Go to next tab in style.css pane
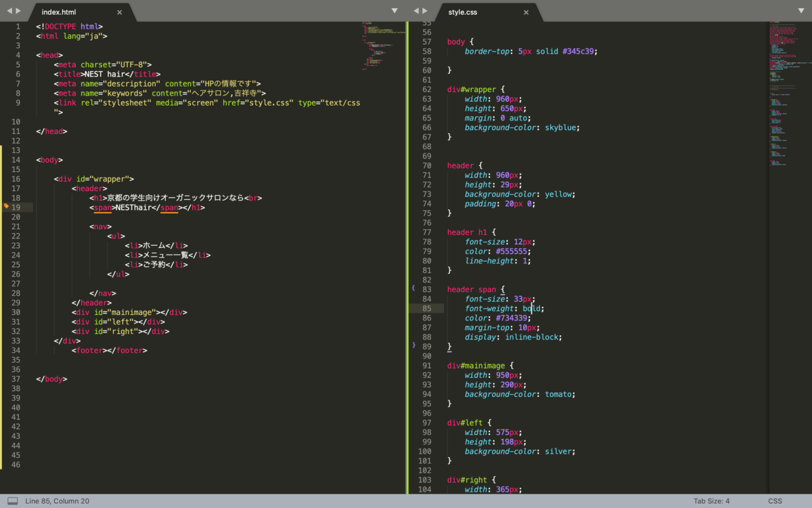 424,11
